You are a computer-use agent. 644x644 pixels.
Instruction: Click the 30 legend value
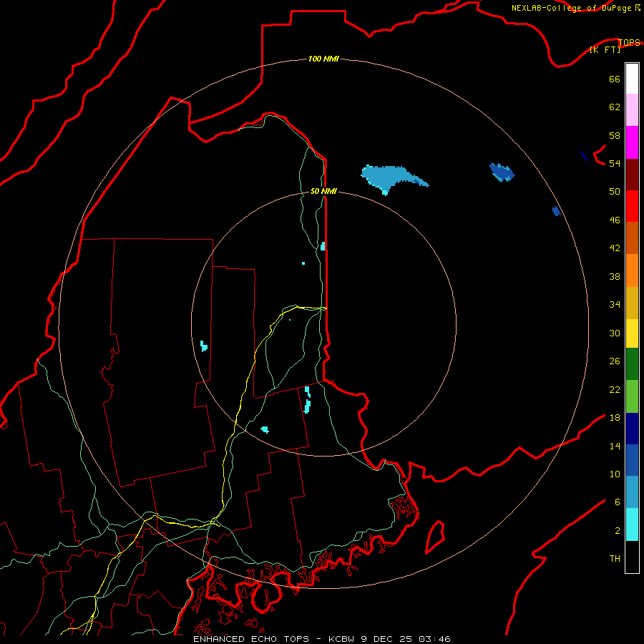[x=615, y=333]
